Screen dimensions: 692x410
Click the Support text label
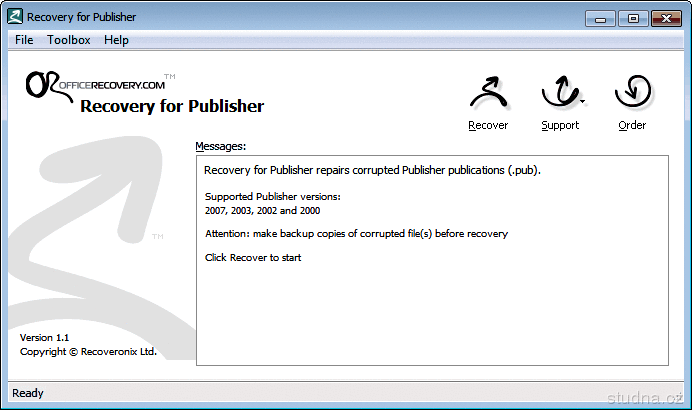point(560,125)
